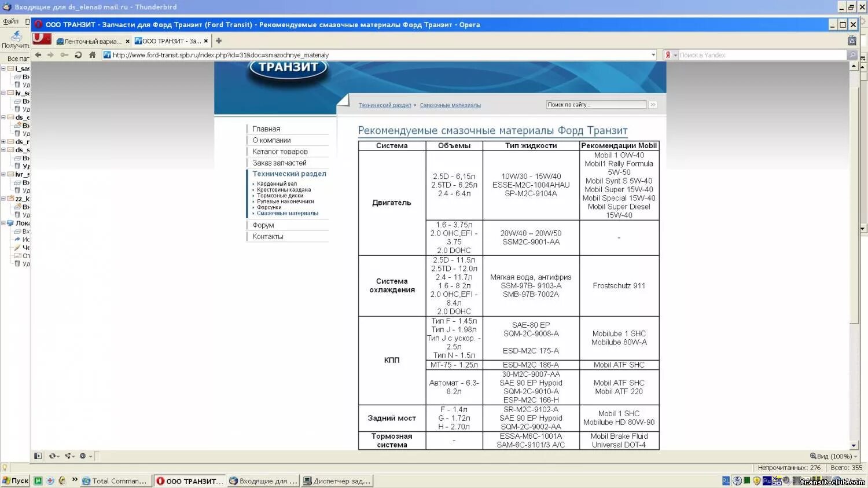868x488 pixels.
Task: Open Рулевые наконечники sublink
Action: (285, 201)
